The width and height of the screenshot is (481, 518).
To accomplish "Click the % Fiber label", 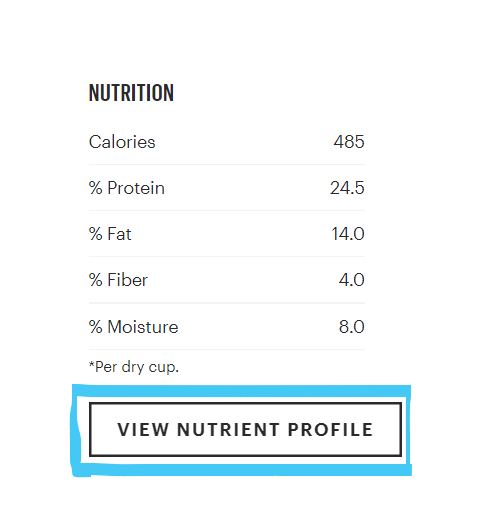I will [118, 280].
